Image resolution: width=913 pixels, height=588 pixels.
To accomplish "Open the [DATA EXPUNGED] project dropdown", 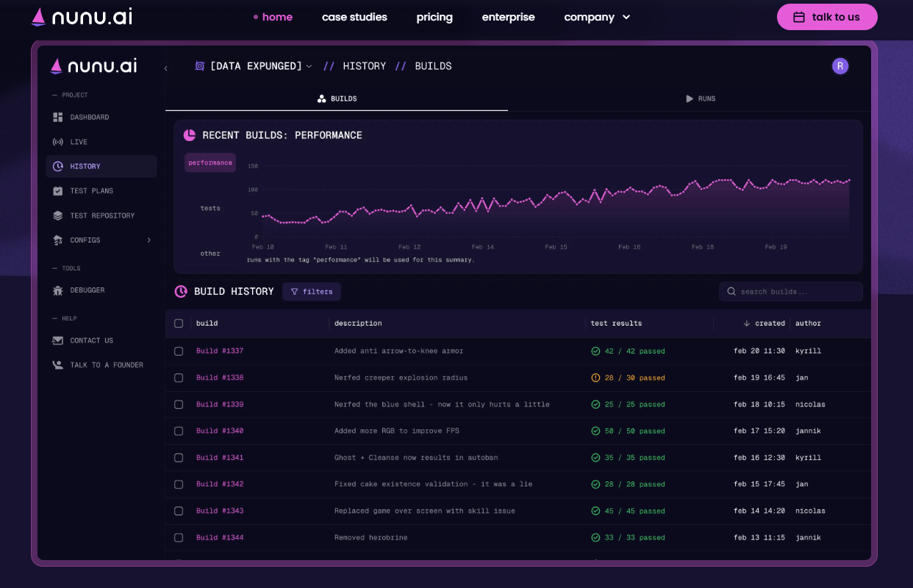I will click(254, 66).
